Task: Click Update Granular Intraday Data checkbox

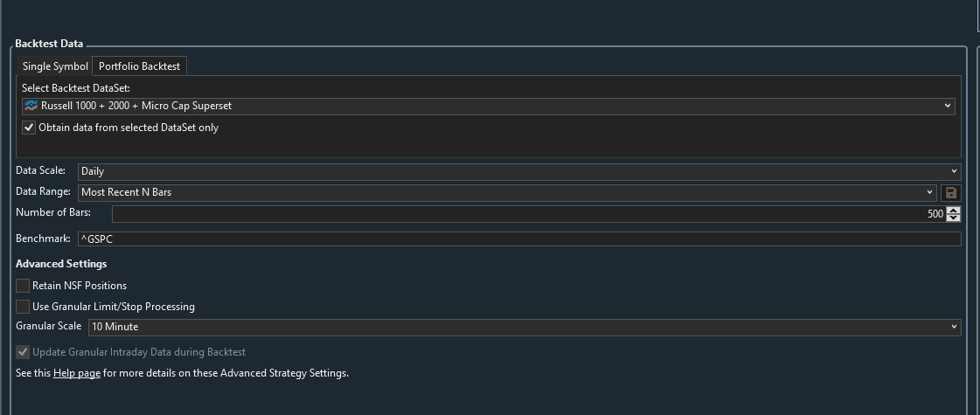Action: pos(23,352)
